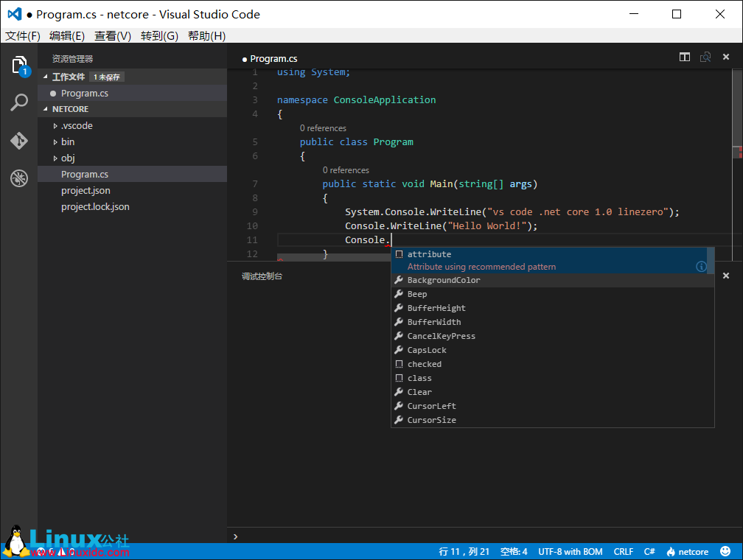Open the 查看(V) menu
The image size is (743, 560).
click(112, 36)
